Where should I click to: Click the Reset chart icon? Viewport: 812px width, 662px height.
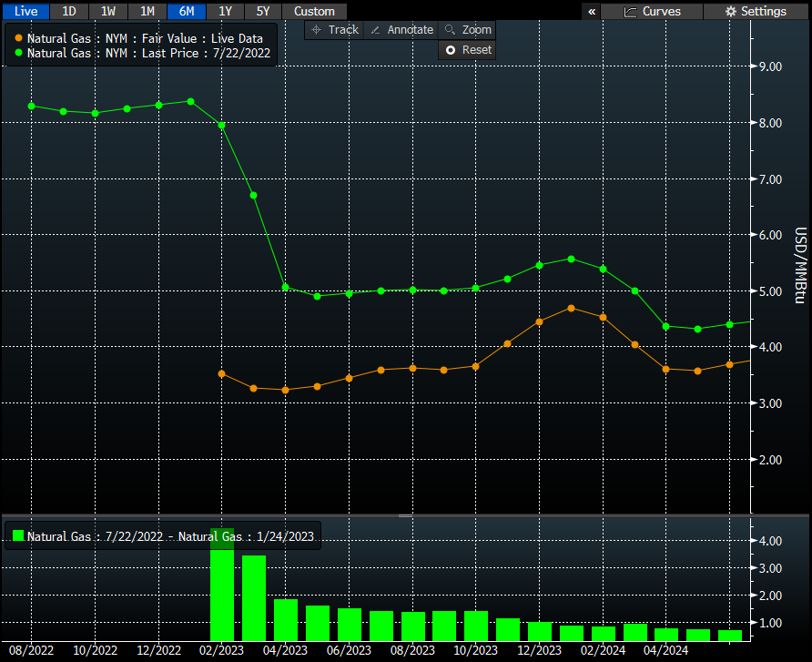pyautogui.click(x=450, y=50)
